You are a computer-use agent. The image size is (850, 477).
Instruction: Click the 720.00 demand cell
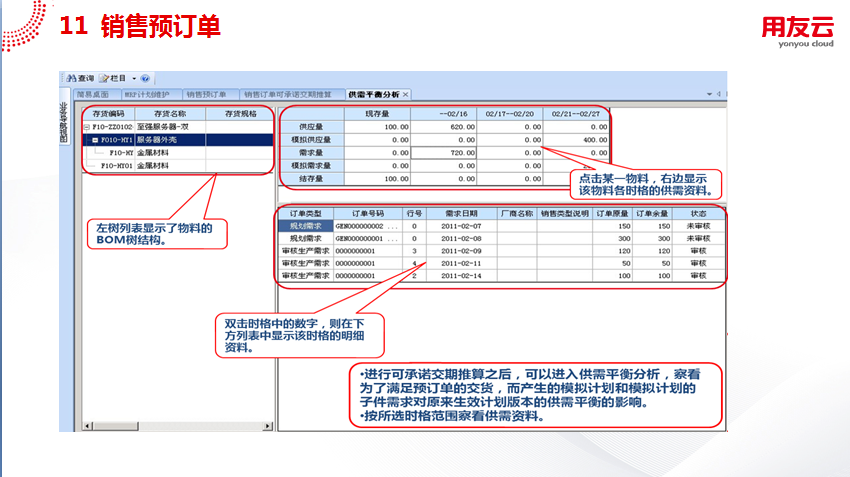pyautogui.click(x=444, y=153)
